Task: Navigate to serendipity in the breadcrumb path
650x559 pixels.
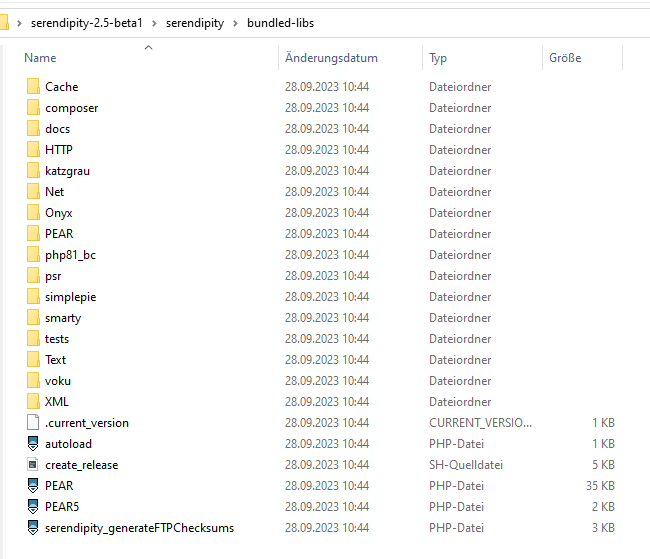Action: pyautogui.click(x=194, y=22)
